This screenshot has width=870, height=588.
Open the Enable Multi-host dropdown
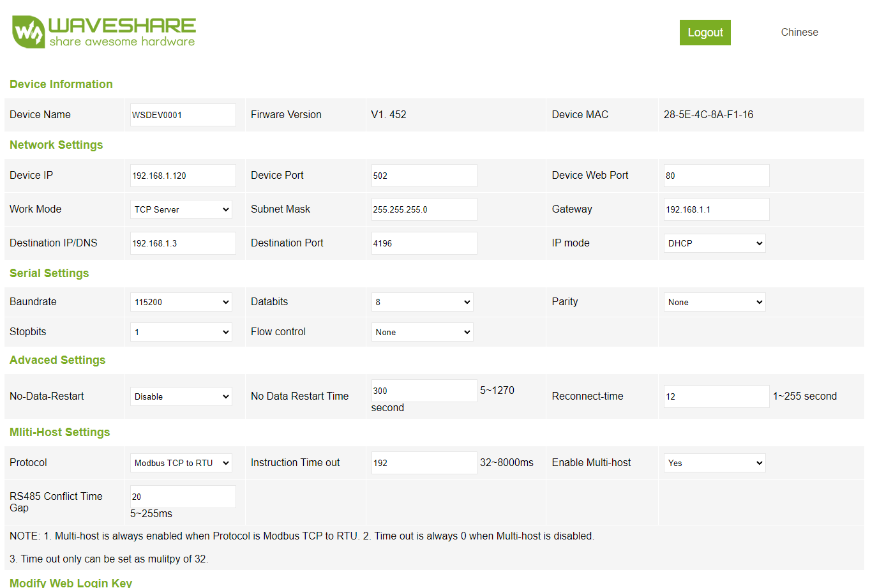tap(714, 463)
